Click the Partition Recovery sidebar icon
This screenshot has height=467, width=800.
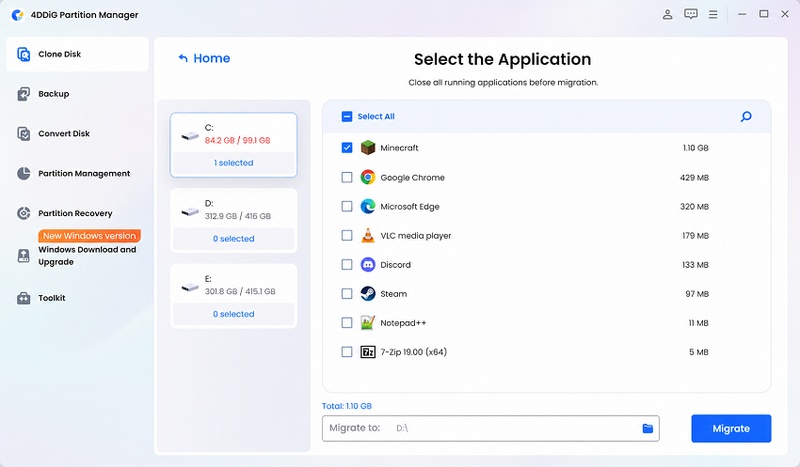pyautogui.click(x=23, y=213)
